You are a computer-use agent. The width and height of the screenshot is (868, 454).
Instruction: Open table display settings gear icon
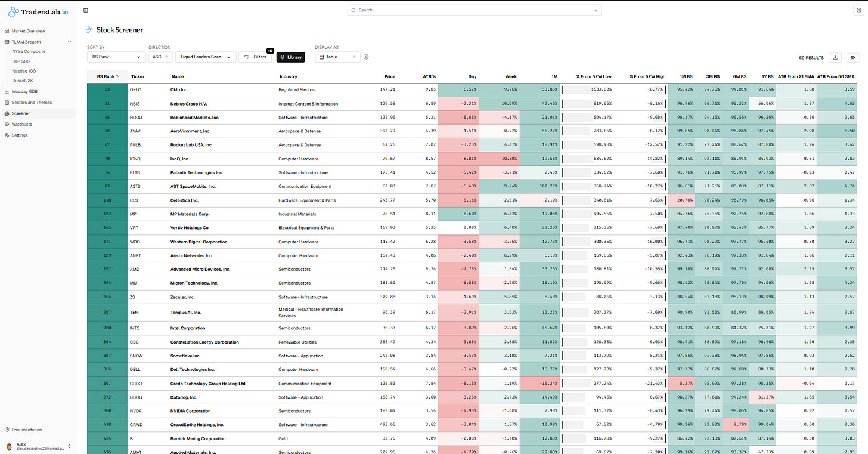pyautogui.click(x=366, y=57)
